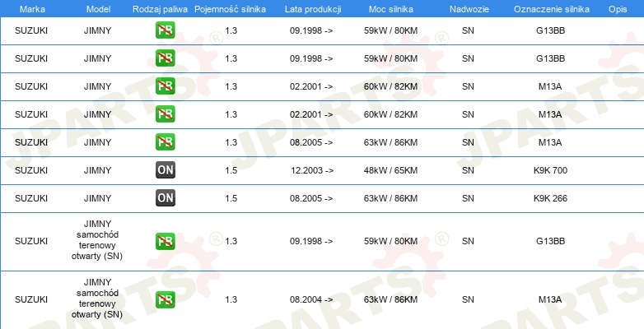Screen dimensions: 644x329
Task: Click the 08.2004 -> production date
Action: point(311,300)
